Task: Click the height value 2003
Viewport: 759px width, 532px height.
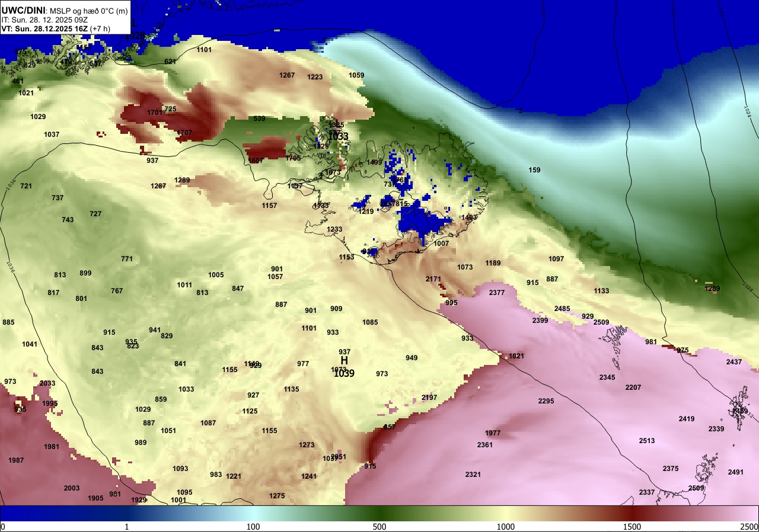Action: pos(72,488)
